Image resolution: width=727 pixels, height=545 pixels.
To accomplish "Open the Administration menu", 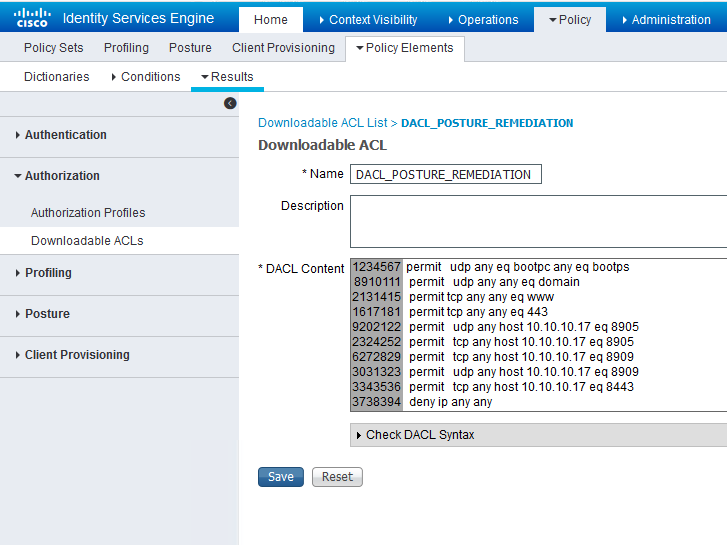I will click(666, 19).
